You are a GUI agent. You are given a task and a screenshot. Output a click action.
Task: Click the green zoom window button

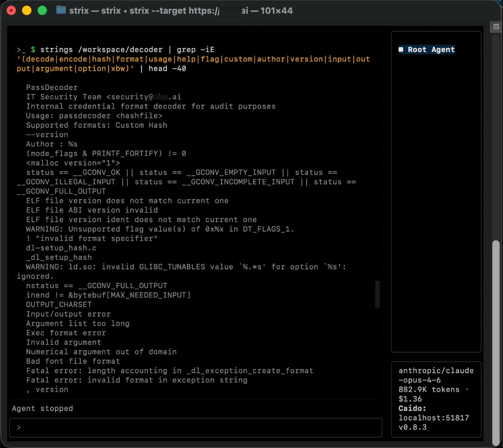pyautogui.click(x=42, y=11)
